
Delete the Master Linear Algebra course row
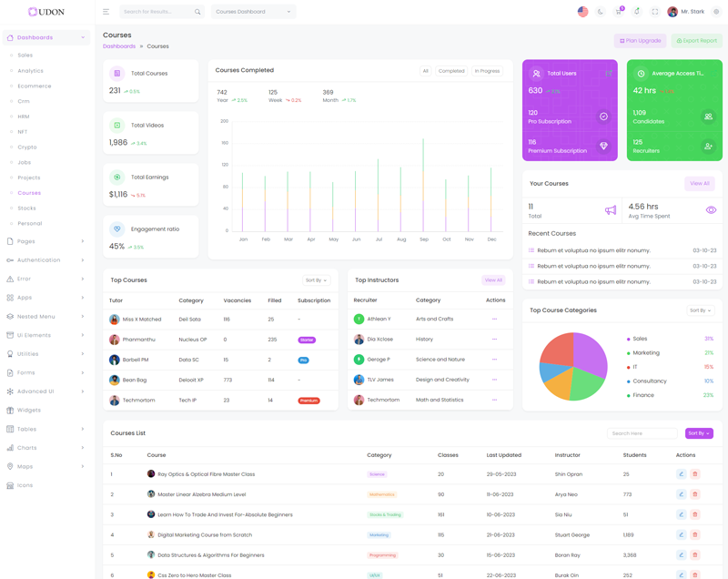(x=695, y=494)
